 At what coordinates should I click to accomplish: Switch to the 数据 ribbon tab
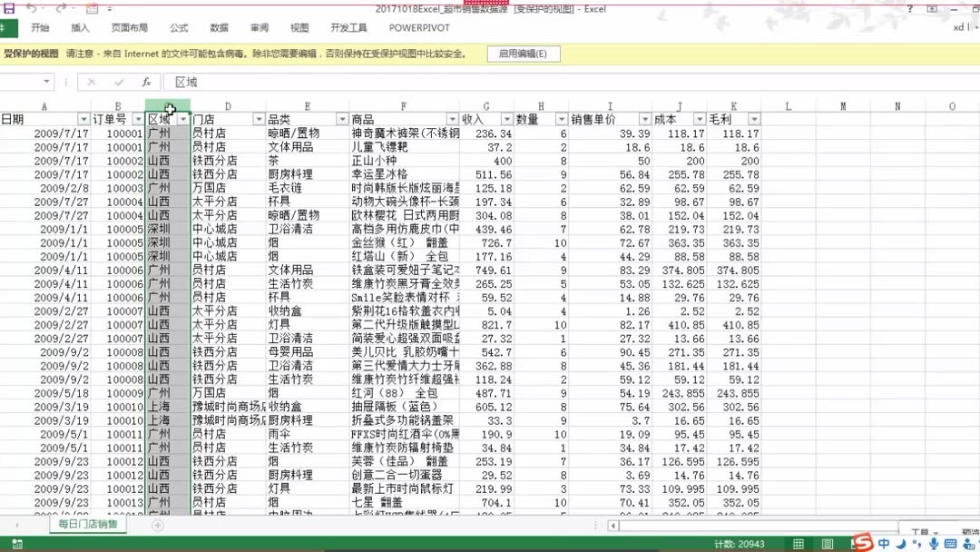(218, 28)
